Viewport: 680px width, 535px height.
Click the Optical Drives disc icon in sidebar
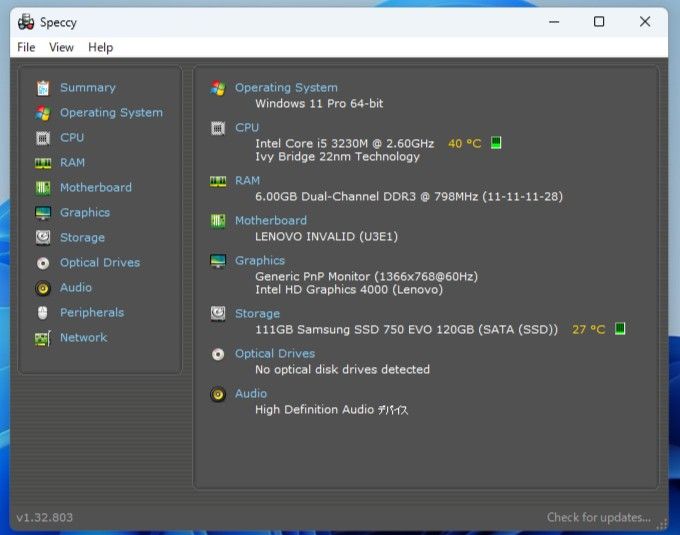point(43,263)
